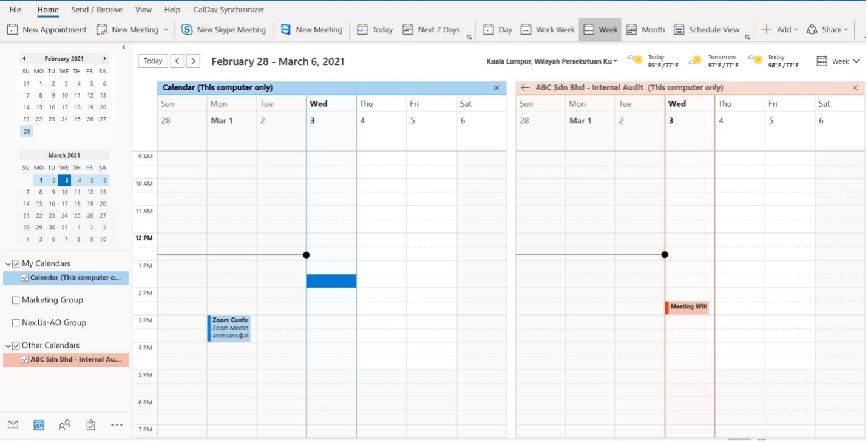Open the People contacts icon
The image size is (868, 443).
(x=64, y=425)
